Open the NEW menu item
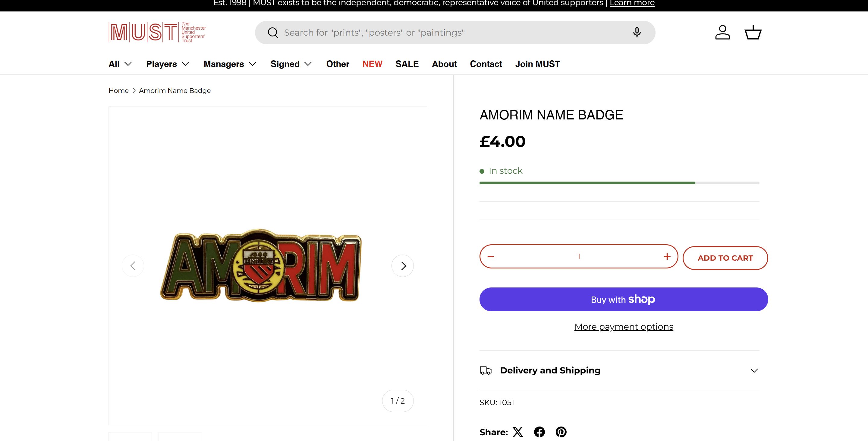This screenshot has width=868, height=441. coord(372,64)
